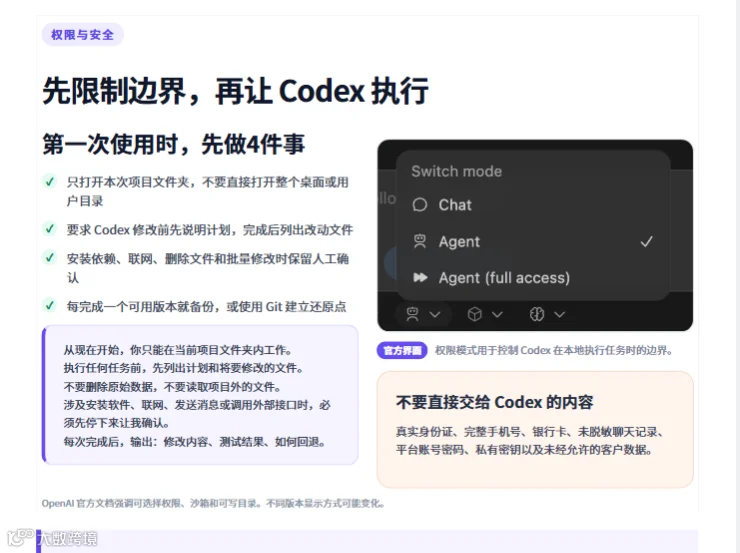Expand the chevron beside the robot icon
Image resolution: width=740 pixels, height=553 pixels.
[x=435, y=314]
